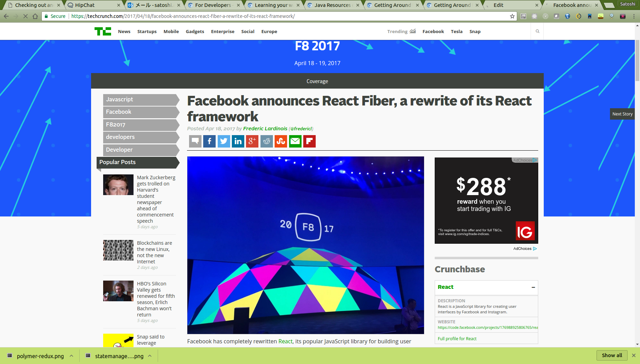Screen dimensions: 640x364
Task: Open the Social menu item
Action: tap(248, 31)
